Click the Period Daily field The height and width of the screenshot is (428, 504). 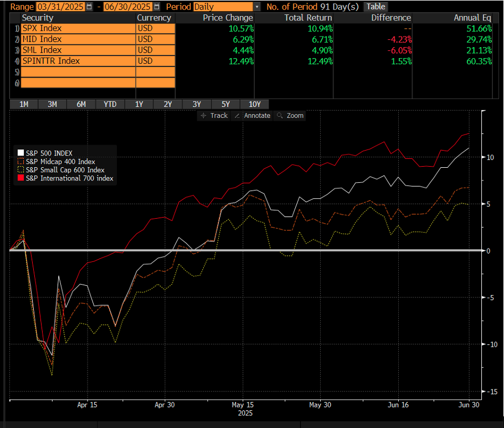(223, 7)
